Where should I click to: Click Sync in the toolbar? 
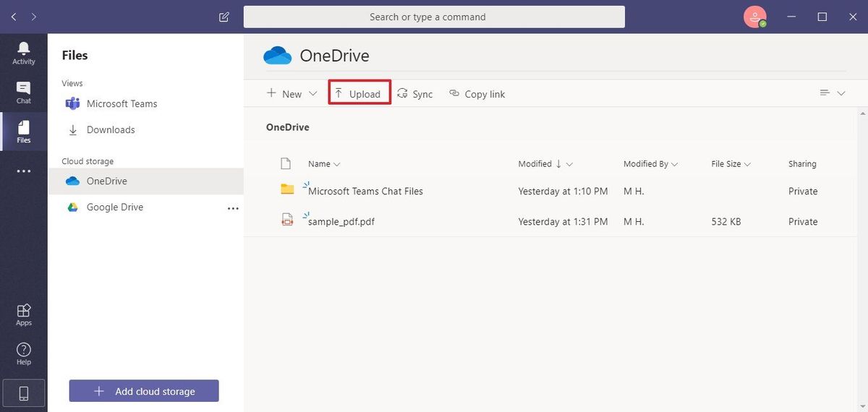pyautogui.click(x=415, y=94)
